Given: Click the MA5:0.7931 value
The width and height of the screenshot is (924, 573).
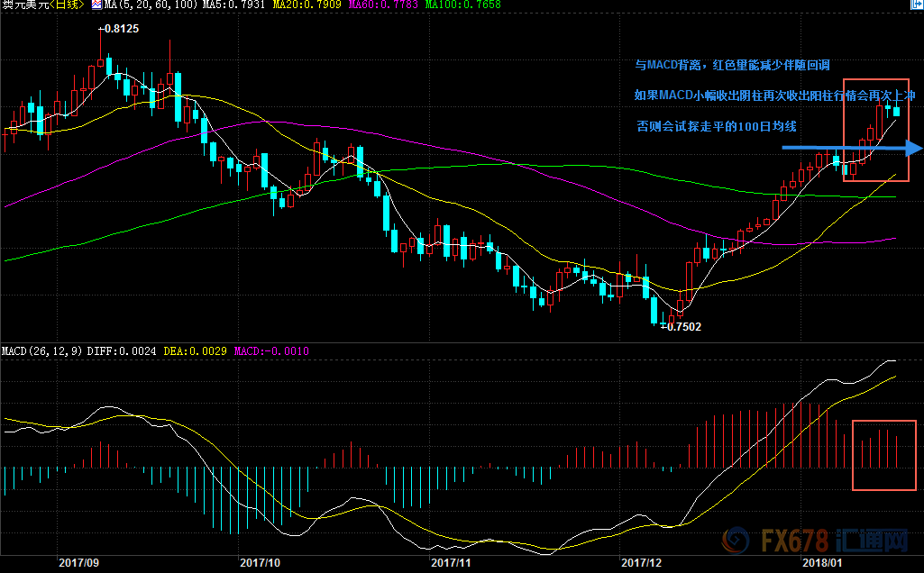Looking at the screenshot, I should point(234,5).
